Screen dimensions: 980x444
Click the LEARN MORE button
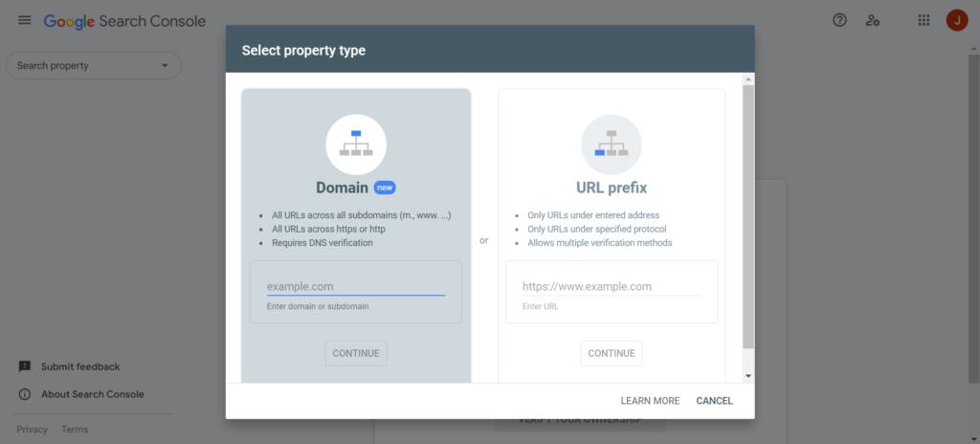tap(650, 401)
